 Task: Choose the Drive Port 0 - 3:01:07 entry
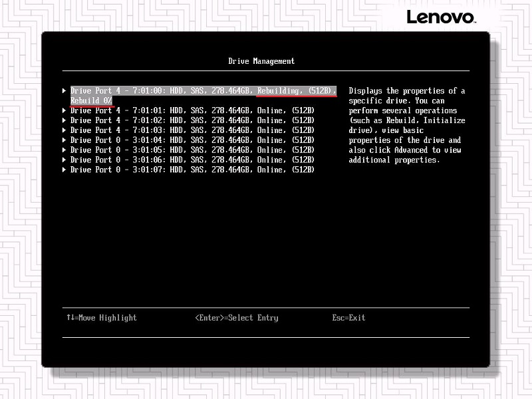click(192, 170)
